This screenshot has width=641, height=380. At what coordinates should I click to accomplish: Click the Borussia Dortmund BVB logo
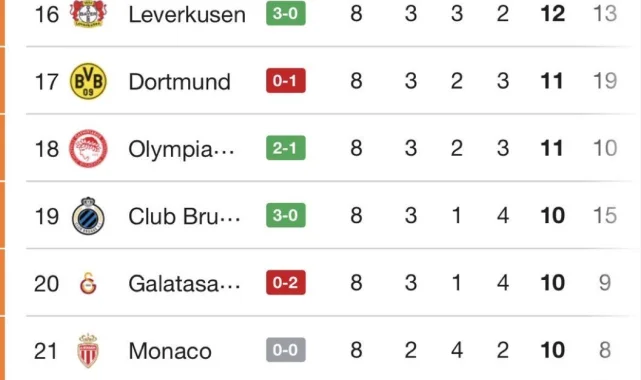tap(88, 81)
